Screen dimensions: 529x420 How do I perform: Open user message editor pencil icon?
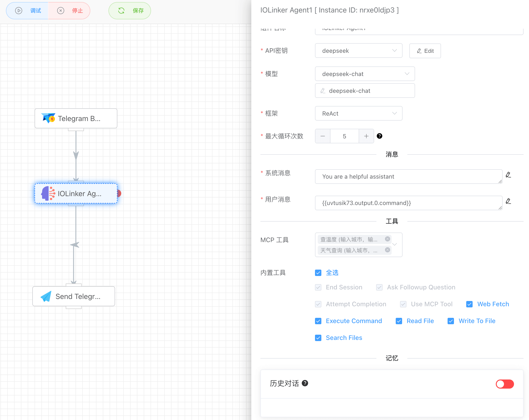pos(508,201)
